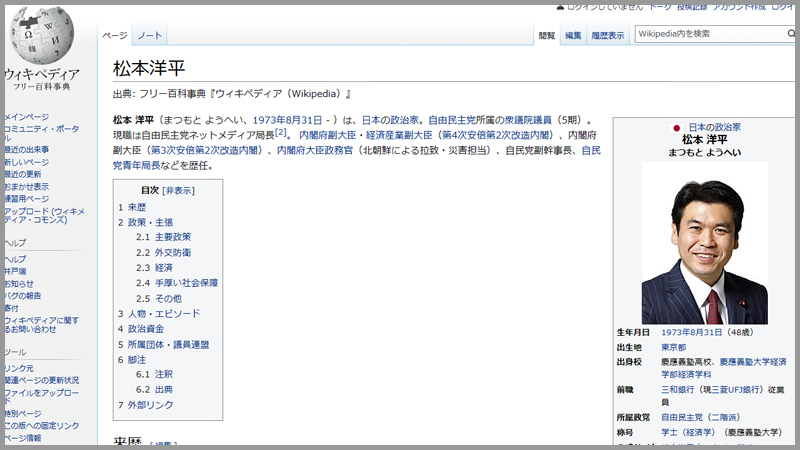Open 第3次安倍第2次改造内閣 link
This screenshot has width=800, height=450.
point(205,151)
